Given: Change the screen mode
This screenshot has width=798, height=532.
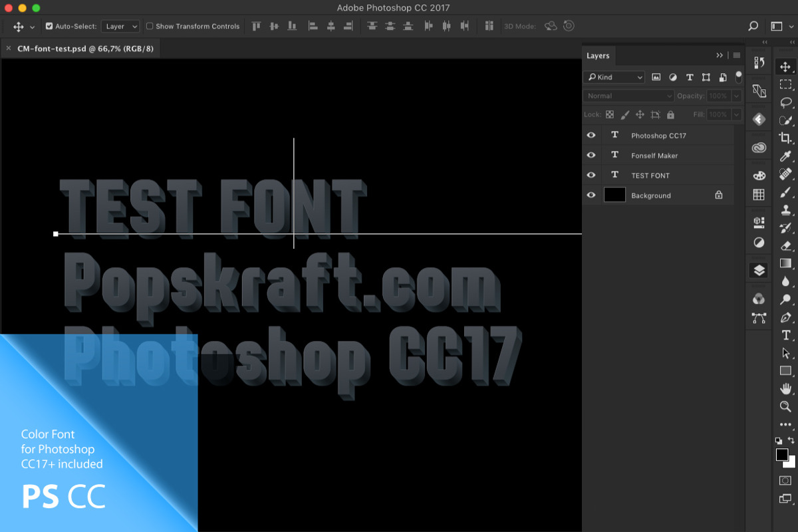Looking at the screenshot, I should click(785, 499).
